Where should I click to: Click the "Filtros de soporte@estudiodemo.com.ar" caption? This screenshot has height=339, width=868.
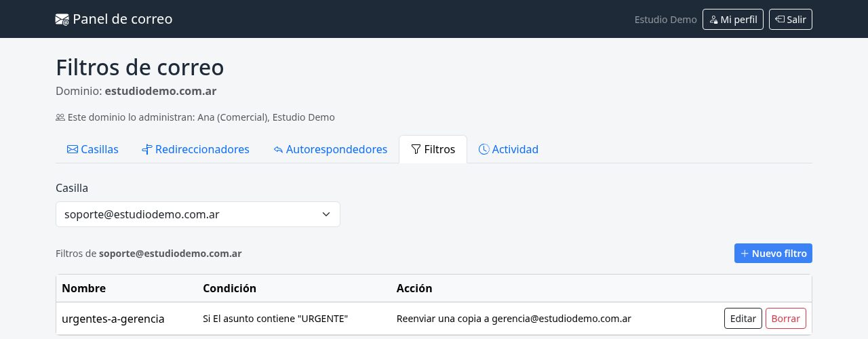tap(149, 254)
